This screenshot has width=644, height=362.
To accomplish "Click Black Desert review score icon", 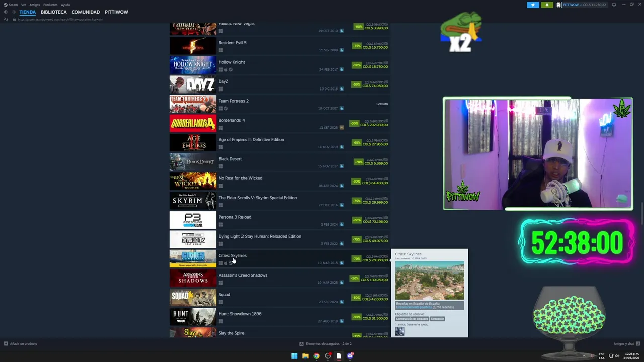I will coord(342,166).
